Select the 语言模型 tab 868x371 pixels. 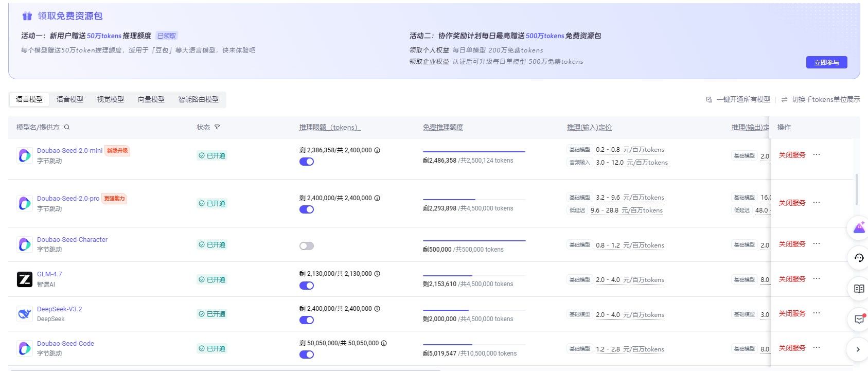pos(29,99)
